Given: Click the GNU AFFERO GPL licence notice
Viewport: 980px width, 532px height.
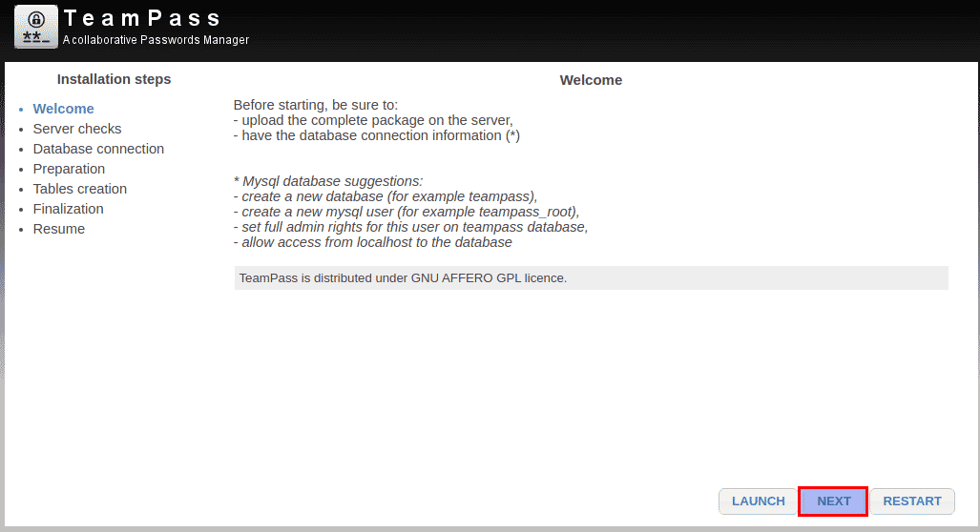Looking at the screenshot, I should coord(592,277).
